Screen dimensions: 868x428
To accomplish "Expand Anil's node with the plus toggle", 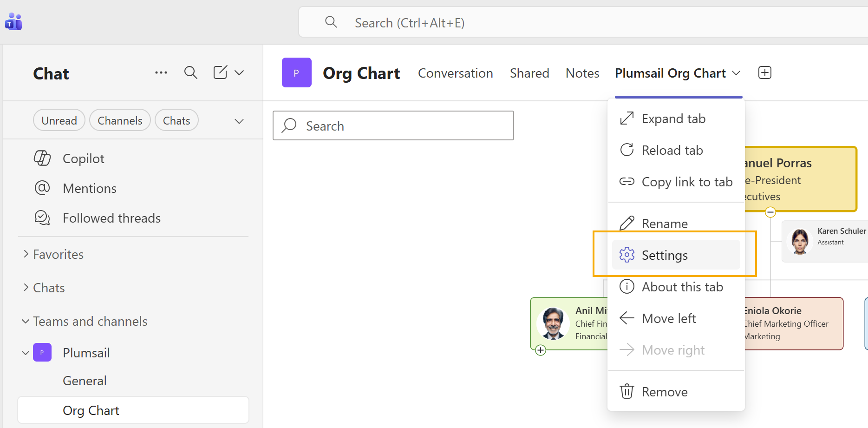I will pos(540,350).
